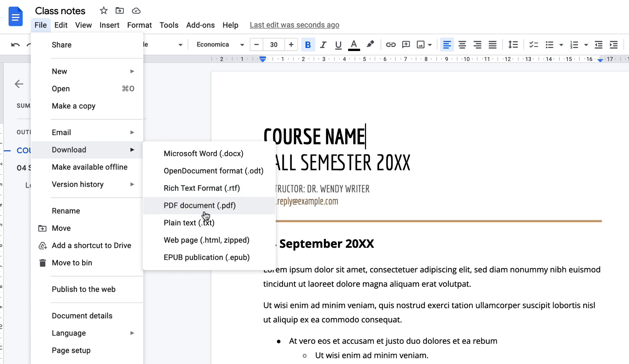Insert a checklist
The width and height of the screenshot is (629, 364).
pyautogui.click(x=534, y=45)
